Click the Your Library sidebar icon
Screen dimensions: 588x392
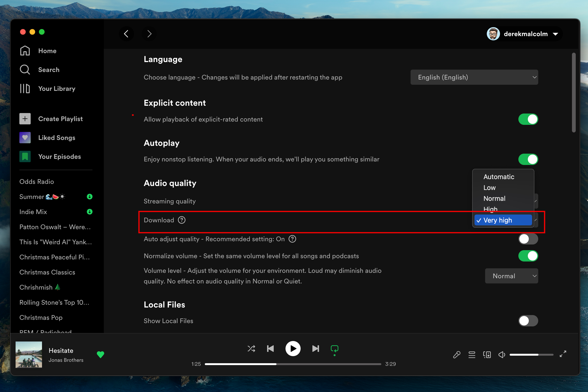(25, 88)
